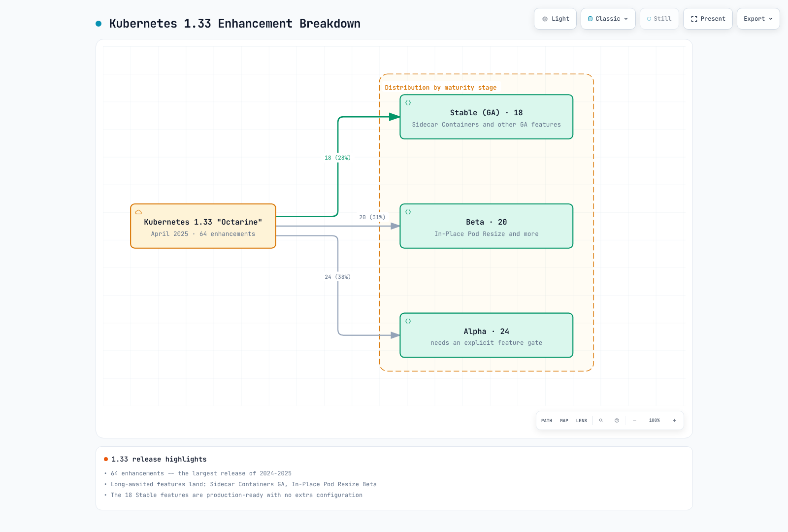The width and height of the screenshot is (788, 532).
Task: Click the code icon on Stable (GA) node
Action: click(x=408, y=103)
